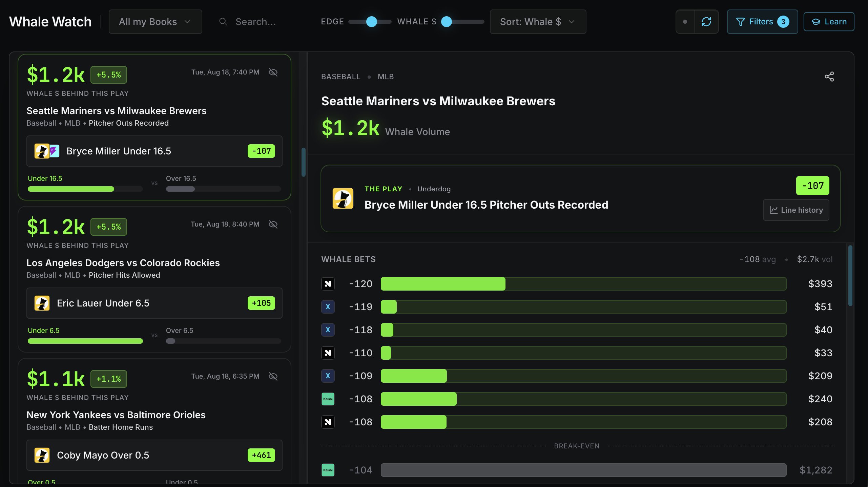Screen dimensions: 868x487
Task: Click the $1,282 amount below break-even
Action: [816, 470]
